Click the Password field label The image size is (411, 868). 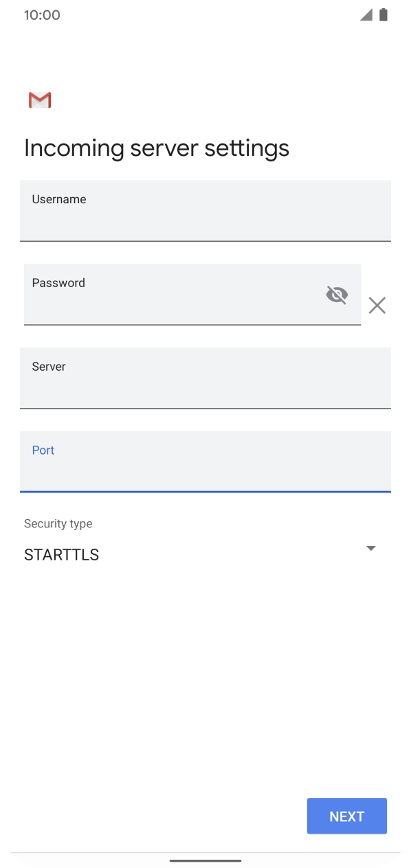58,283
